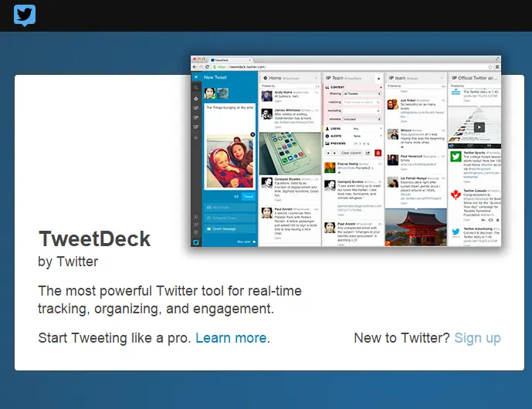
Task: Play the video in Official Twitter column
Action: [479, 127]
